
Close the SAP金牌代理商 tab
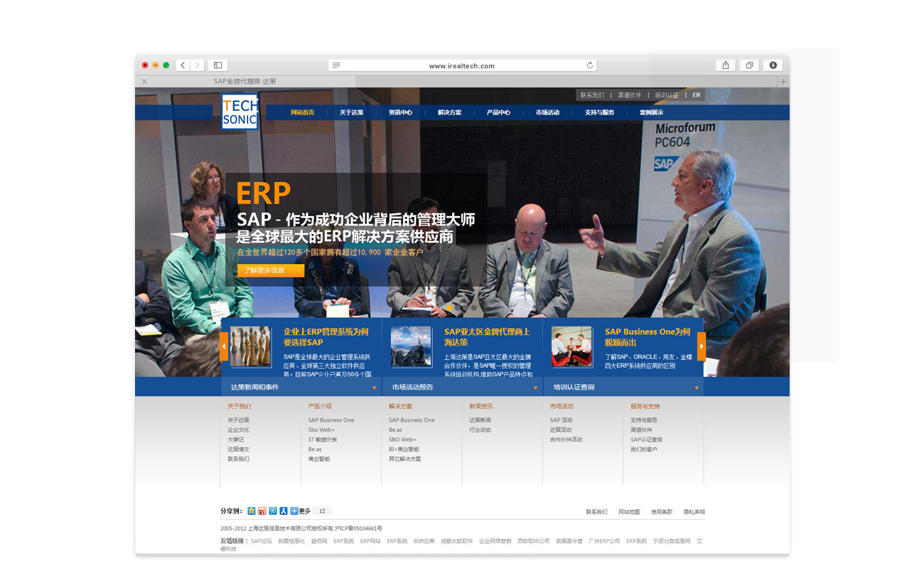point(144,81)
